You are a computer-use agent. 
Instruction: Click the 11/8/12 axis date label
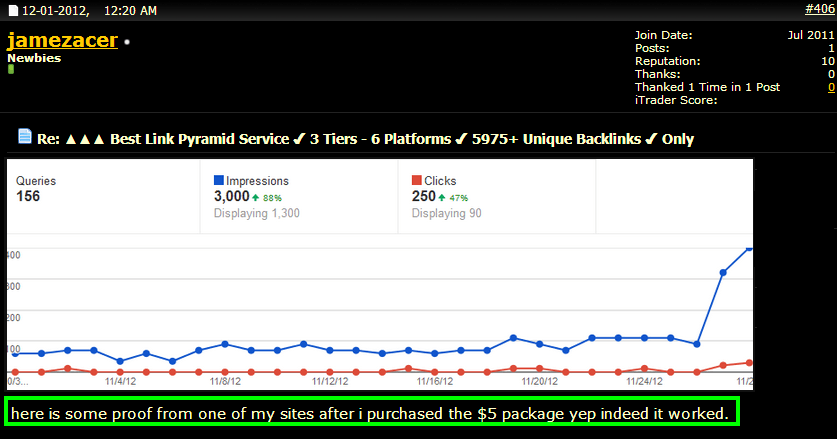click(225, 381)
